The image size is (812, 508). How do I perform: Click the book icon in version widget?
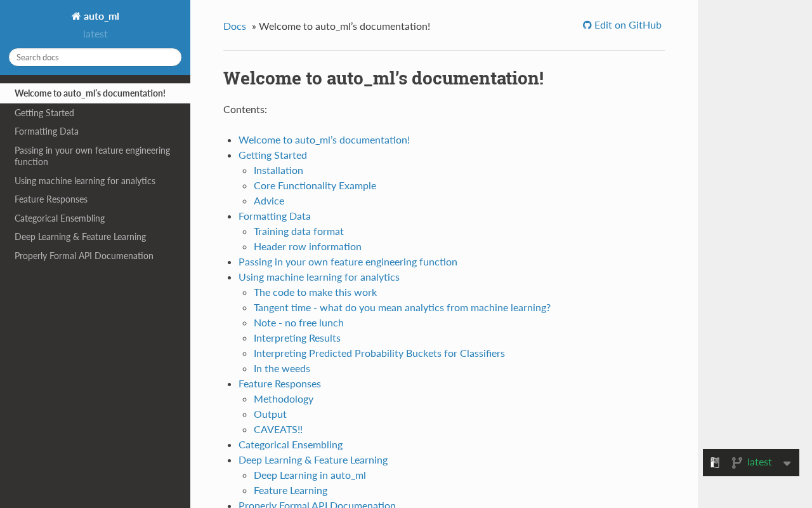(715, 462)
